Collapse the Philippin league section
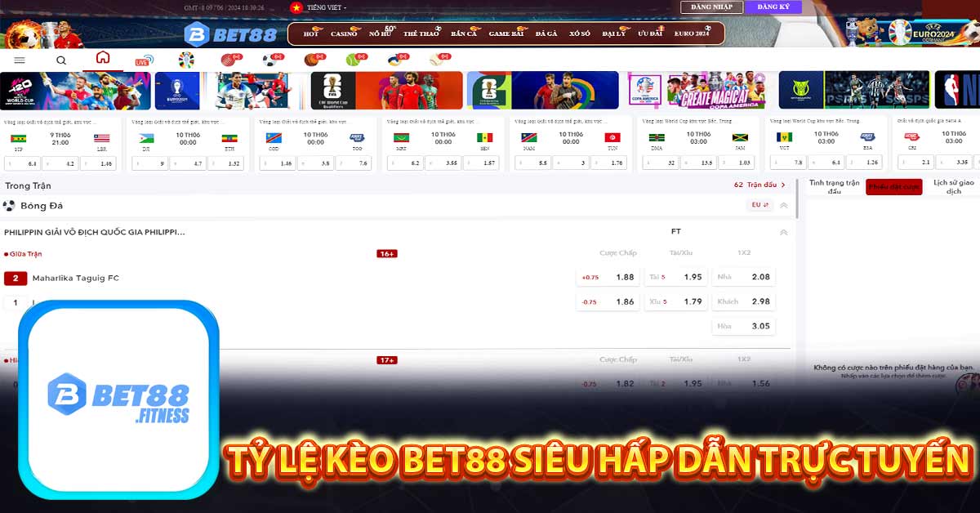The image size is (980, 513). pyautogui.click(x=784, y=232)
